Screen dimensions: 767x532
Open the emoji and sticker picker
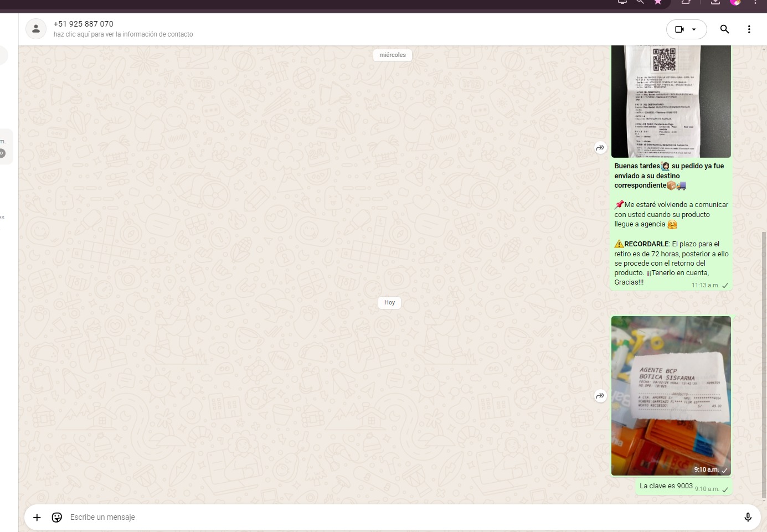click(56, 517)
